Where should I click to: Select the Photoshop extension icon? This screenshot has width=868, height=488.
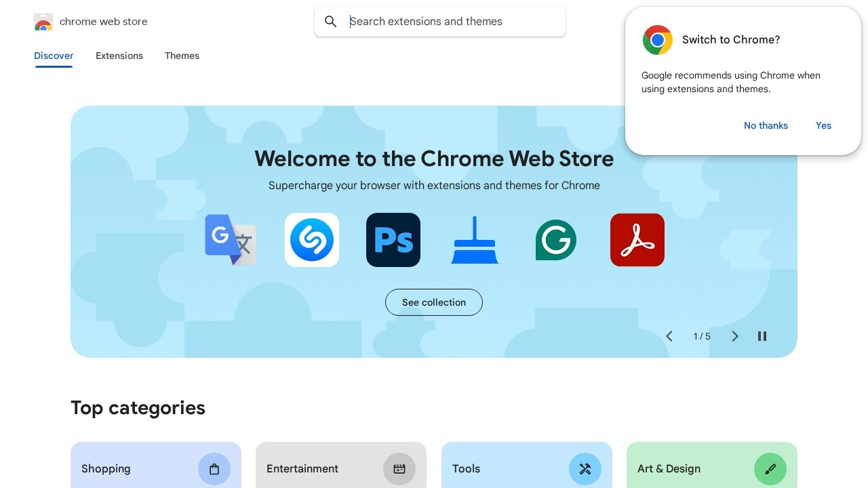coord(393,240)
